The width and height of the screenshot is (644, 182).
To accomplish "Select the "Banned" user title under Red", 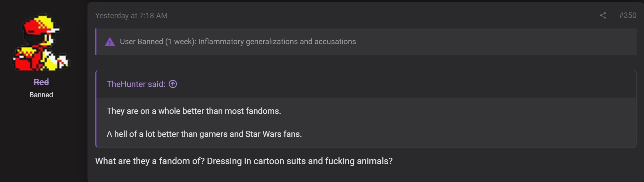I will click(x=41, y=95).
